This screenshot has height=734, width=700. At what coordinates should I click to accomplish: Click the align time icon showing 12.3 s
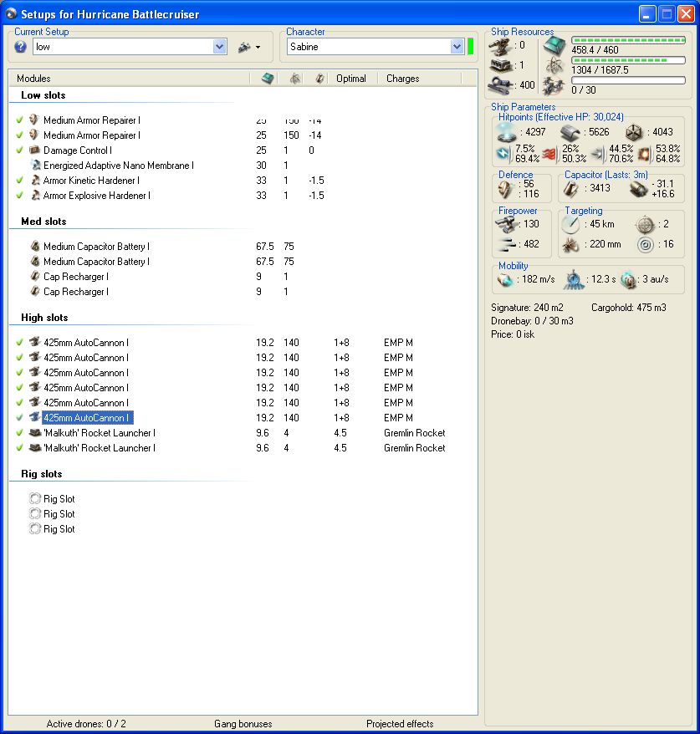pyautogui.click(x=573, y=279)
